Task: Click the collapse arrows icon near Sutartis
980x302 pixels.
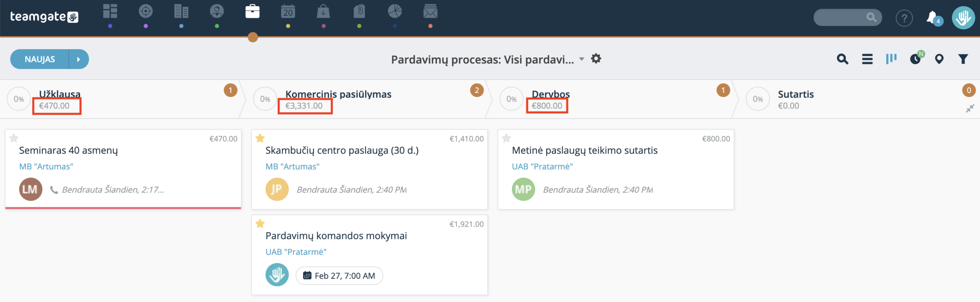Action: [x=970, y=109]
